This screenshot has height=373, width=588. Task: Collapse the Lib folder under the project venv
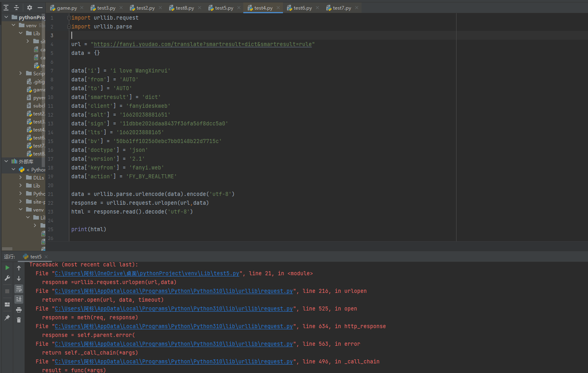21,33
